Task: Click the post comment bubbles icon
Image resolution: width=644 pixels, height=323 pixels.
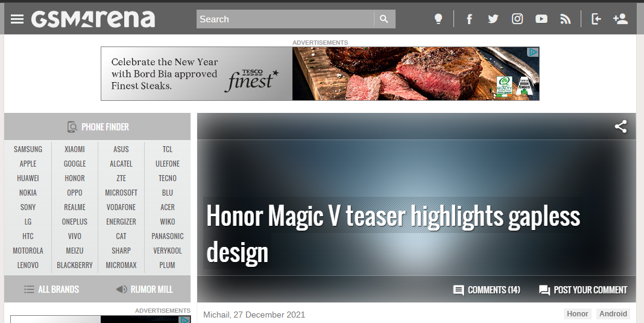Action: (x=544, y=290)
